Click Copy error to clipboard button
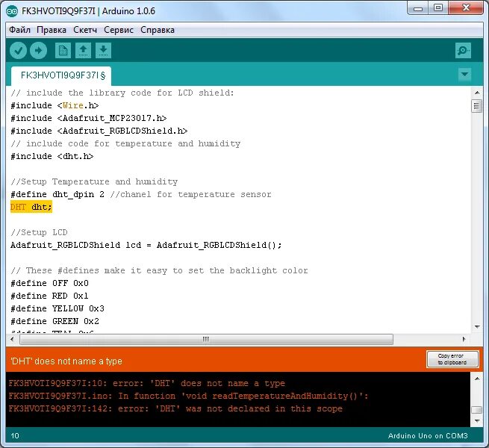 pyautogui.click(x=452, y=359)
